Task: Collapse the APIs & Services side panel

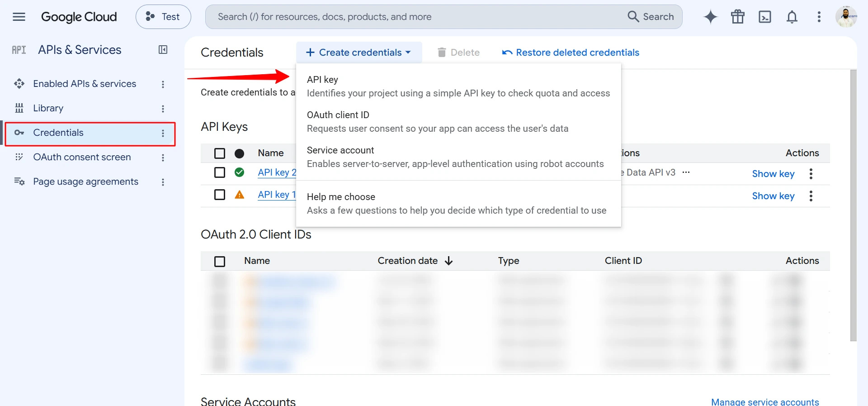Action: tap(163, 50)
